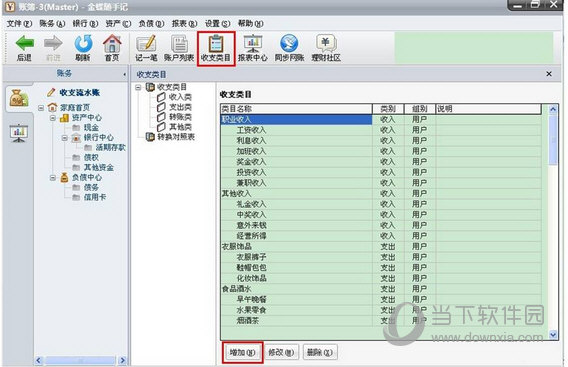The width and height of the screenshot is (568, 367).
Task: Click the 前进 forward arrow icon
Action: coord(53,43)
